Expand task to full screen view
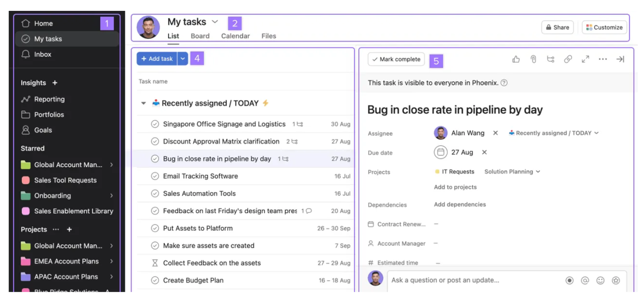This screenshot has width=644, height=302. (x=585, y=59)
